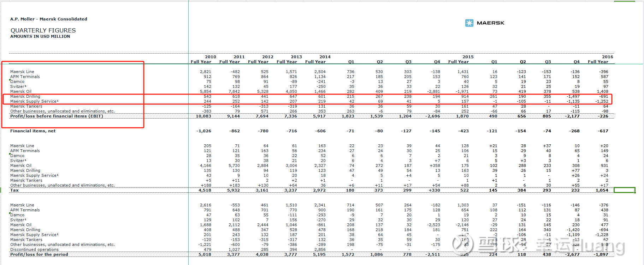Select Maersk Oil 2010 EBIT value 5,854
644x265 pixels.
pyautogui.click(x=206, y=91)
